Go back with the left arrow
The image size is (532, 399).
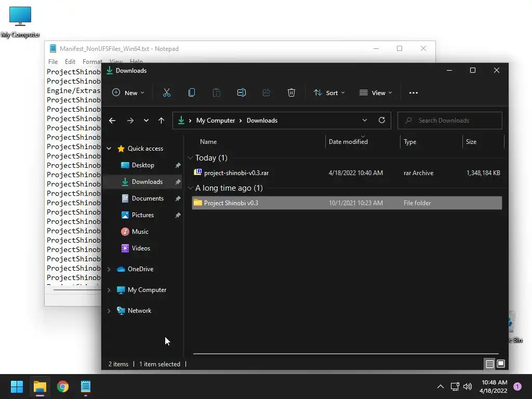coord(112,121)
